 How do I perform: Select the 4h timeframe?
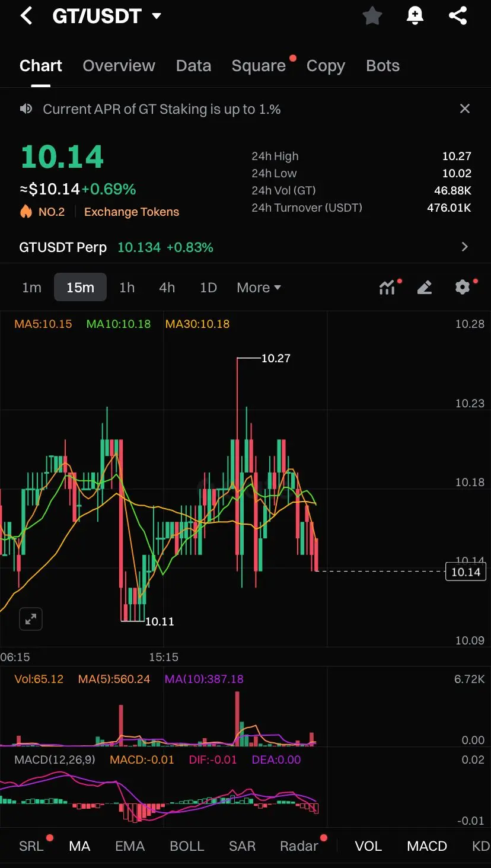tap(167, 288)
